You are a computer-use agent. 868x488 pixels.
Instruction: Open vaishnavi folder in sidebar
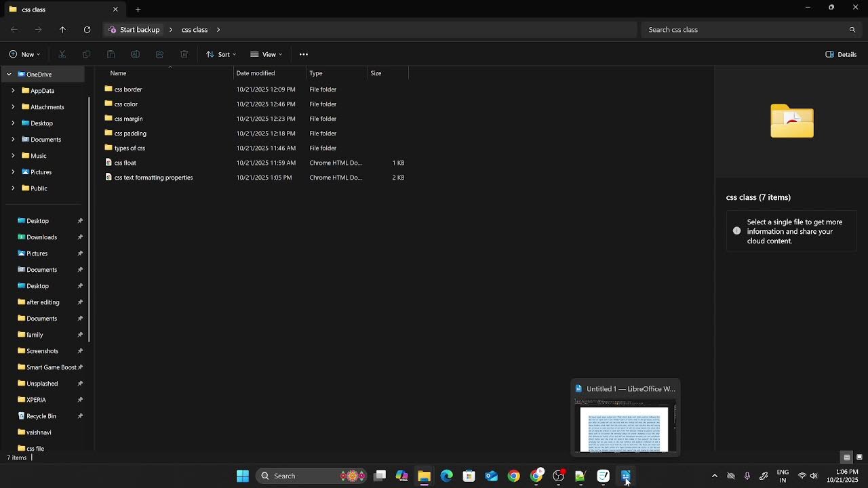pos(39,432)
